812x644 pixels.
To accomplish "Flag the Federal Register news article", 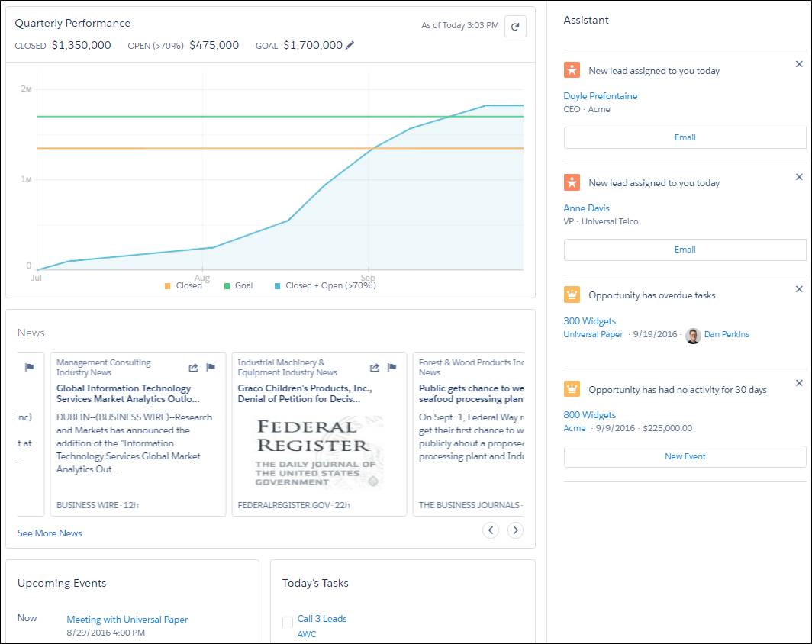I will (x=391, y=367).
